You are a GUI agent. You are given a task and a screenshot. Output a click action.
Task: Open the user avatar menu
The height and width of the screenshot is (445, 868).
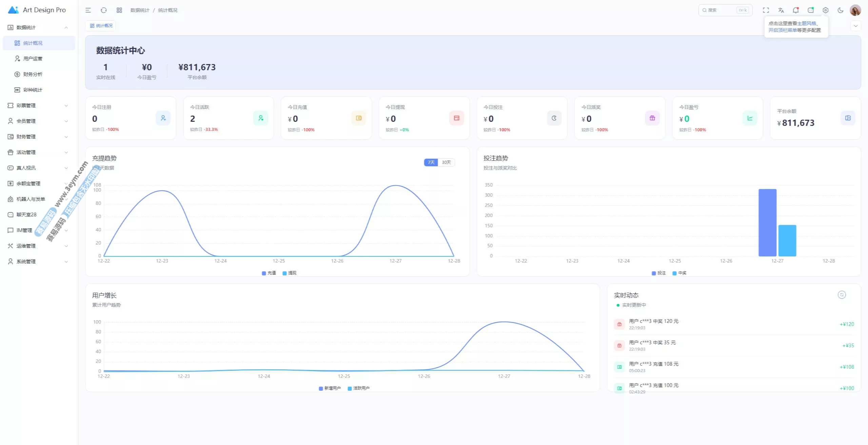point(855,10)
